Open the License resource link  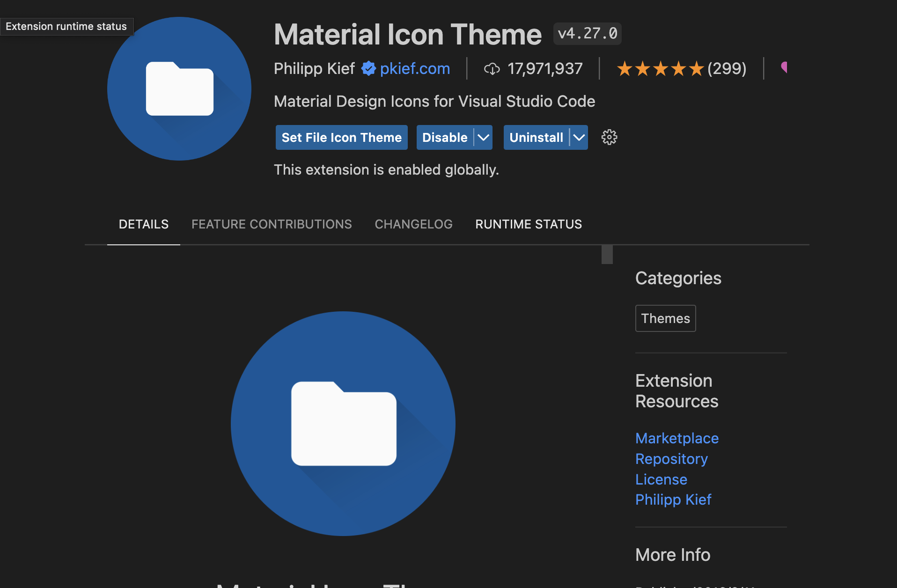click(x=661, y=479)
